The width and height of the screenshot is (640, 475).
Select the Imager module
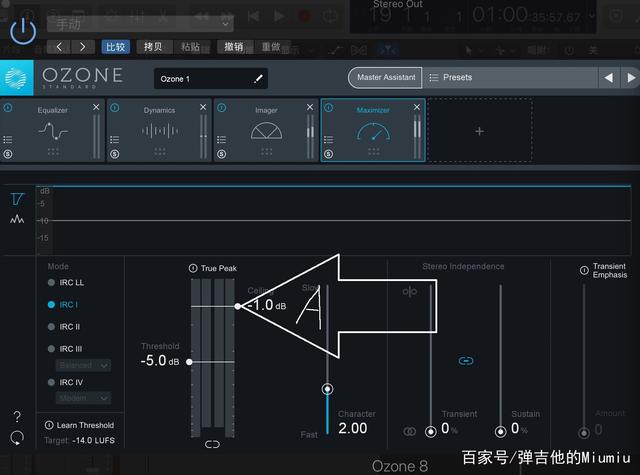[x=266, y=131]
